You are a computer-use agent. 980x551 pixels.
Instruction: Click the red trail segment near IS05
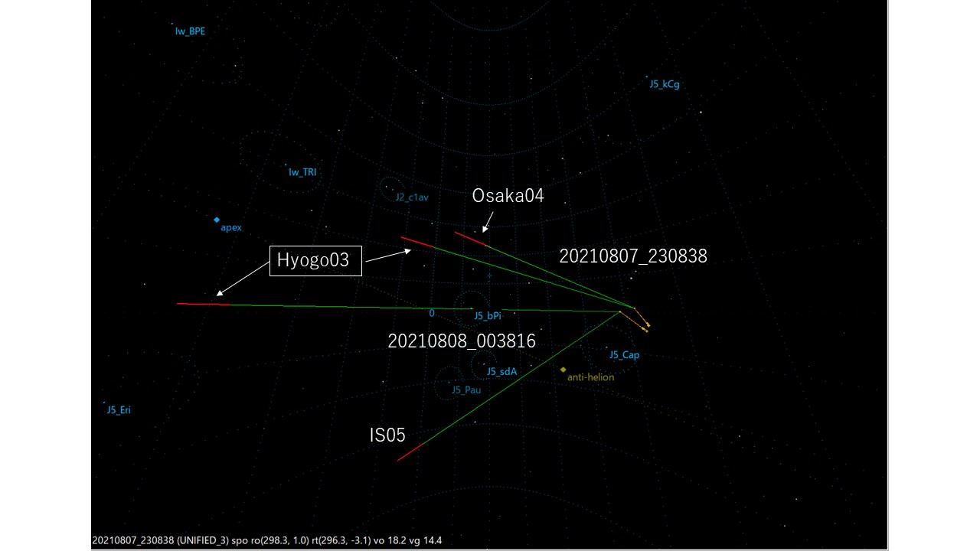click(410, 452)
